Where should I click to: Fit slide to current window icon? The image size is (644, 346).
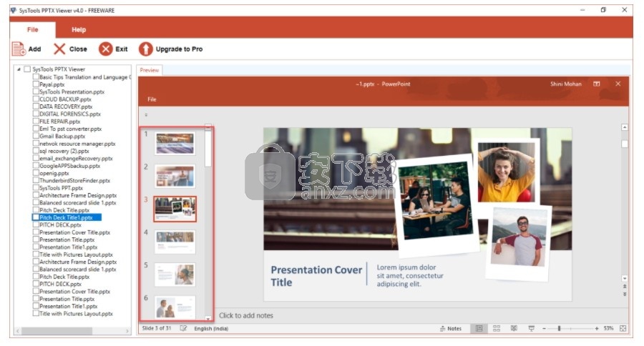click(623, 328)
